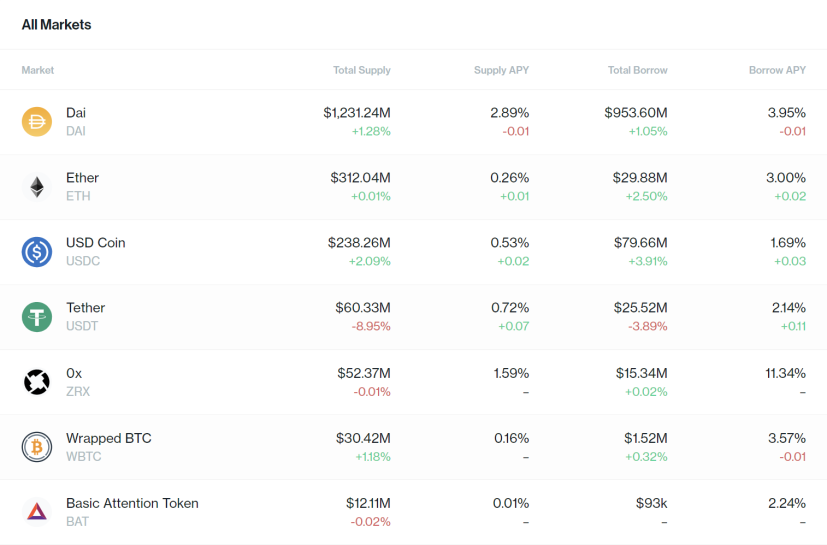Click Wrapped BTC borrow APY 3.57%
This screenshot has width=827, height=545.
[787, 438]
